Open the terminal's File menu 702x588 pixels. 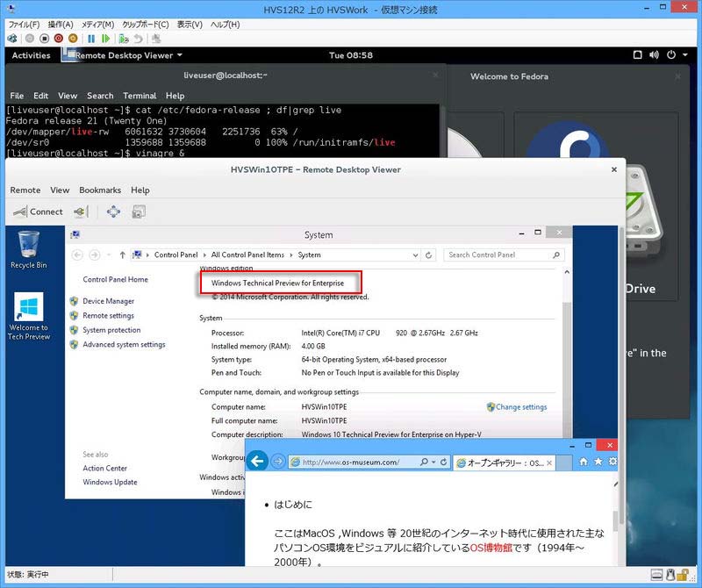coord(17,96)
